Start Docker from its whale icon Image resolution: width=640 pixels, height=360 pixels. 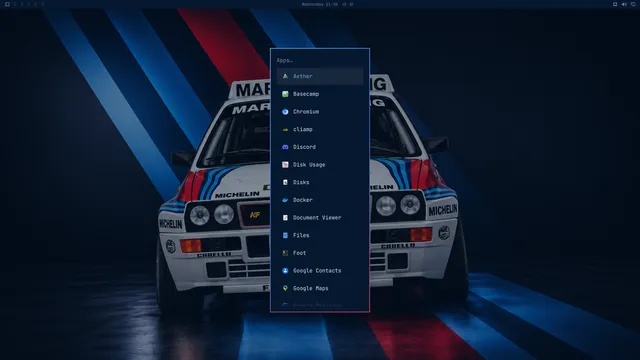click(285, 200)
